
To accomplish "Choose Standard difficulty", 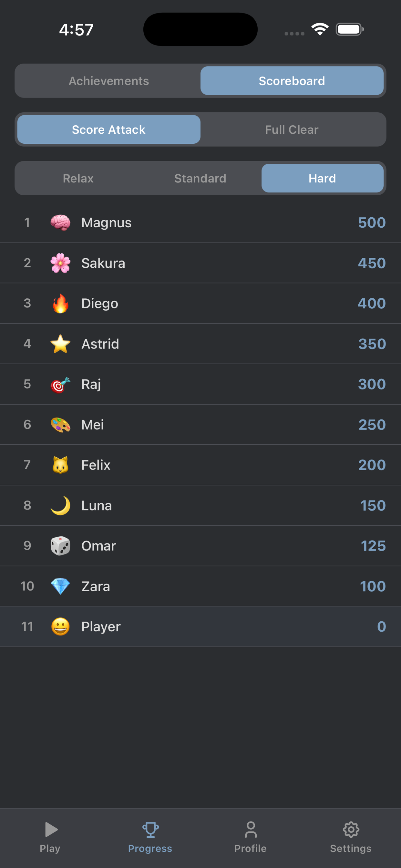I will point(200,178).
